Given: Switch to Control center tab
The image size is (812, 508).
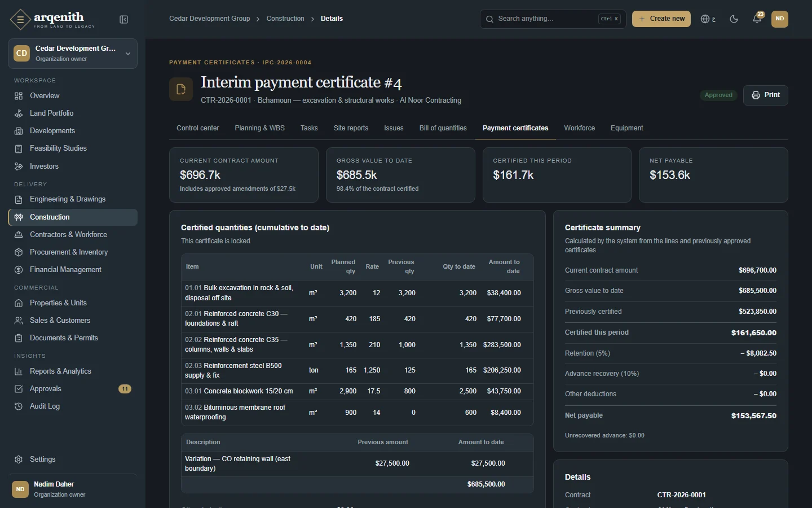Looking at the screenshot, I should [x=198, y=128].
